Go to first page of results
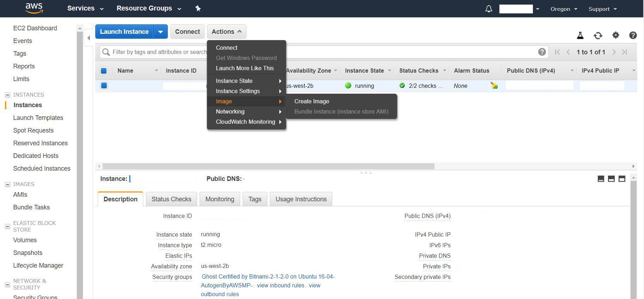This screenshot has width=644, height=299. pyautogui.click(x=557, y=52)
